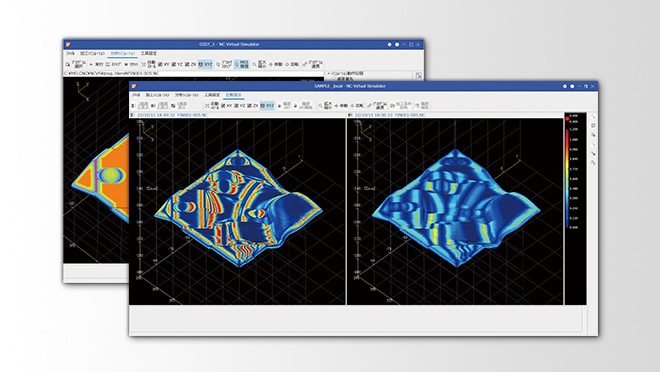Screen dimensions: 660x372
Task: Open the fifth (active) tab in the front window
Action: tap(234, 95)
